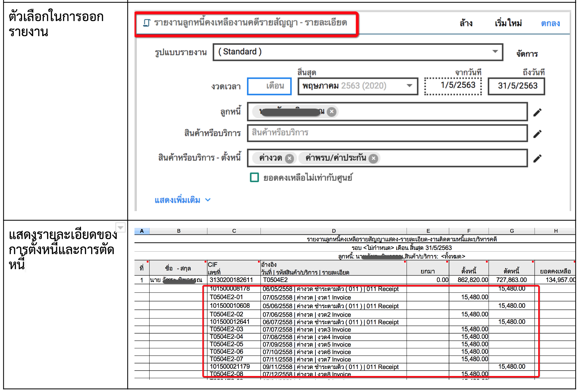Confirm with the ตกลง link

[x=550, y=23]
